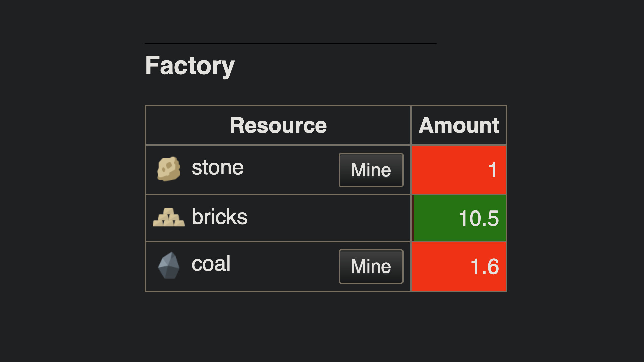Click the icon beside the coal label
The height and width of the screenshot is (362, 644).
click(x=169, y=266)
